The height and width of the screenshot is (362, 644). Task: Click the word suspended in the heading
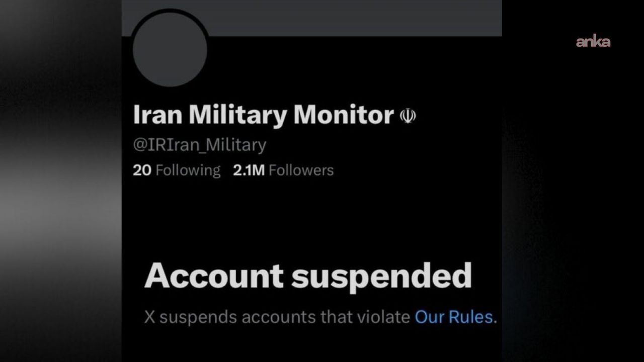(381, 276)
